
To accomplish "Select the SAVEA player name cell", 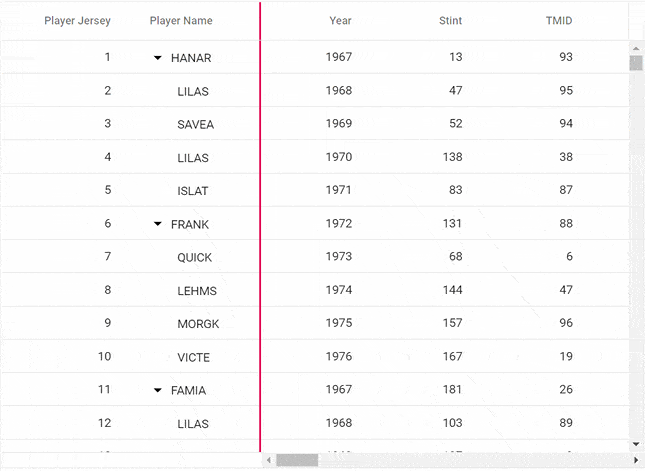I will (195, 124).
